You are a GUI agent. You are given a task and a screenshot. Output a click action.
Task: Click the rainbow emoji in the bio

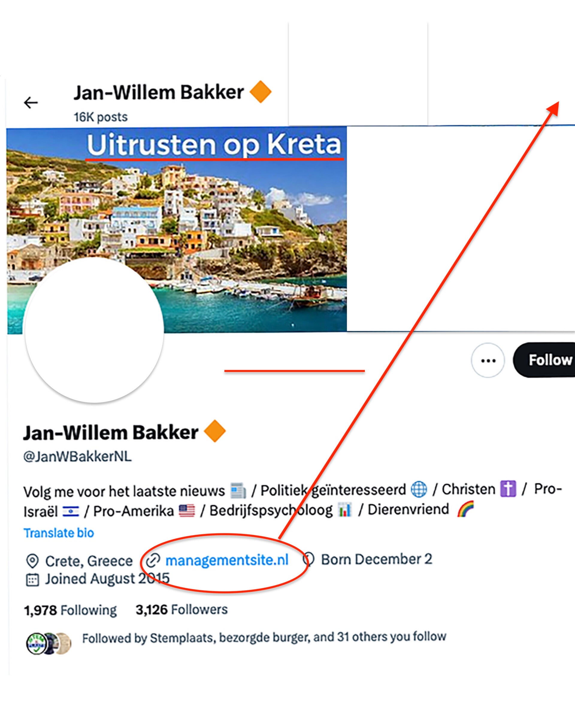(465, 509)
